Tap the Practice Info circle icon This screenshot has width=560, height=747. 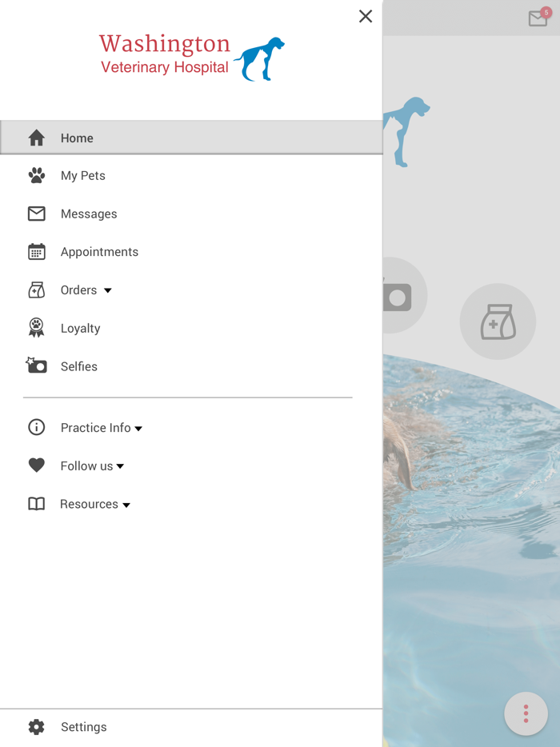tap(36, 427)
